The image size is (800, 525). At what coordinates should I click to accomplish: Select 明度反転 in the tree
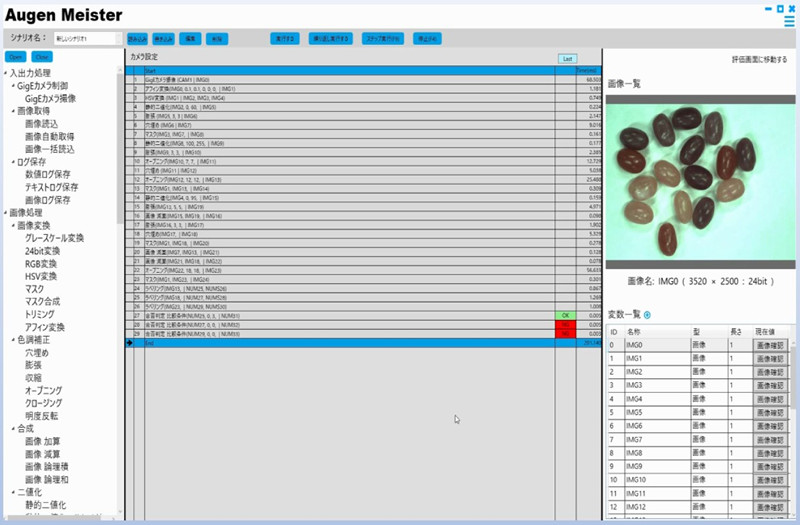41,416
